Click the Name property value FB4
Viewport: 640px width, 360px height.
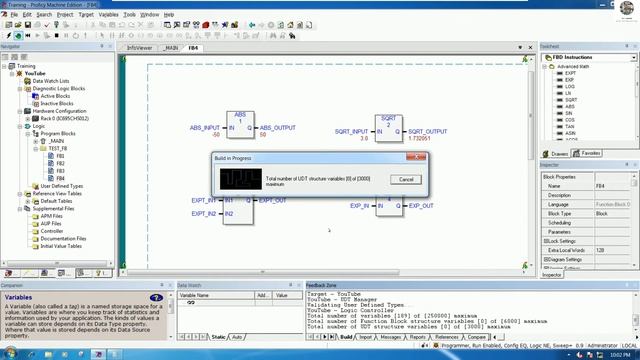[x=612, y=186]
